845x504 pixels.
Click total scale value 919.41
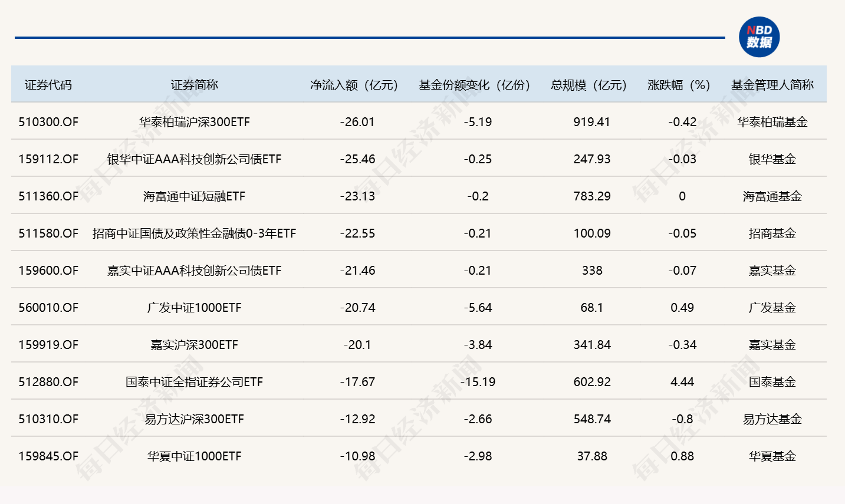[x=592, y=122]
